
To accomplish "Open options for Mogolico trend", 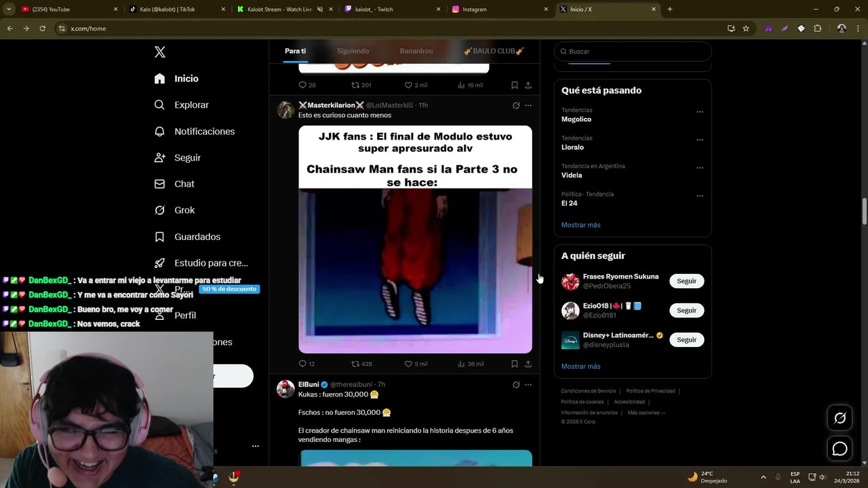I will point(700,112).
